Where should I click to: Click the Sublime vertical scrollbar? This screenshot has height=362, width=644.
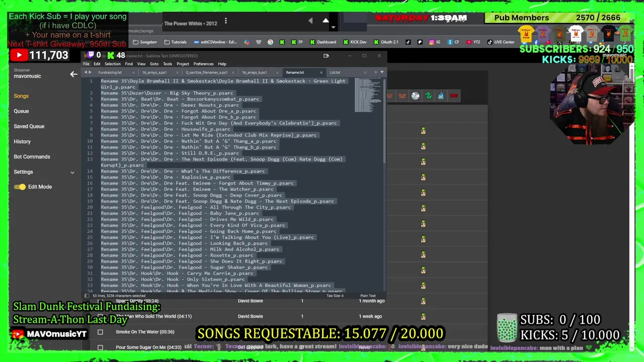pyautogui.click(x=384, y=121)
